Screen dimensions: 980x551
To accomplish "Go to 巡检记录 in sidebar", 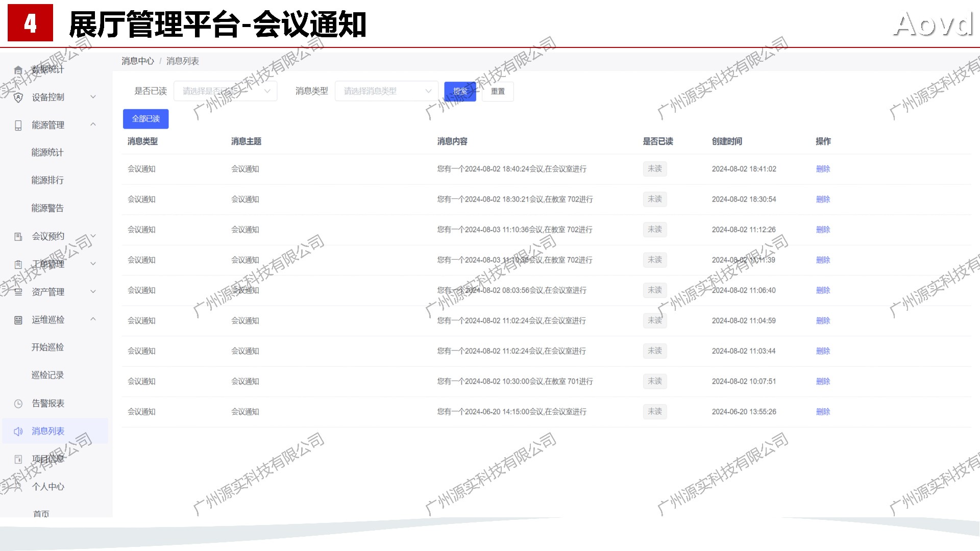I will pos(47,375).
